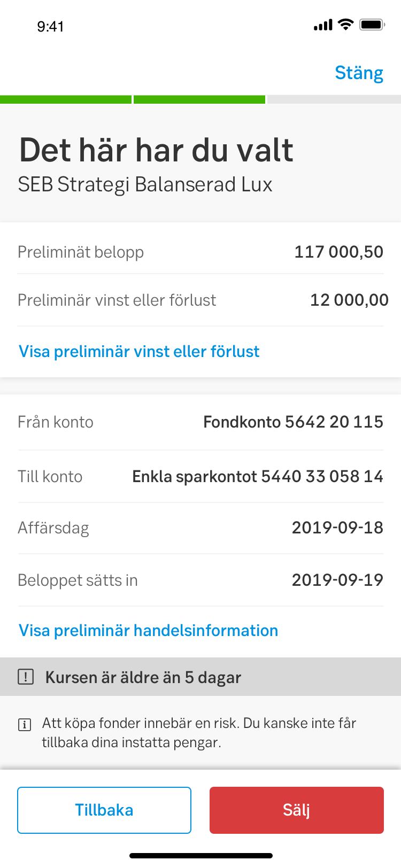Tap the Beloppet sätts in date value
Viewport: 401px width, 868px height.
(337, 580)
